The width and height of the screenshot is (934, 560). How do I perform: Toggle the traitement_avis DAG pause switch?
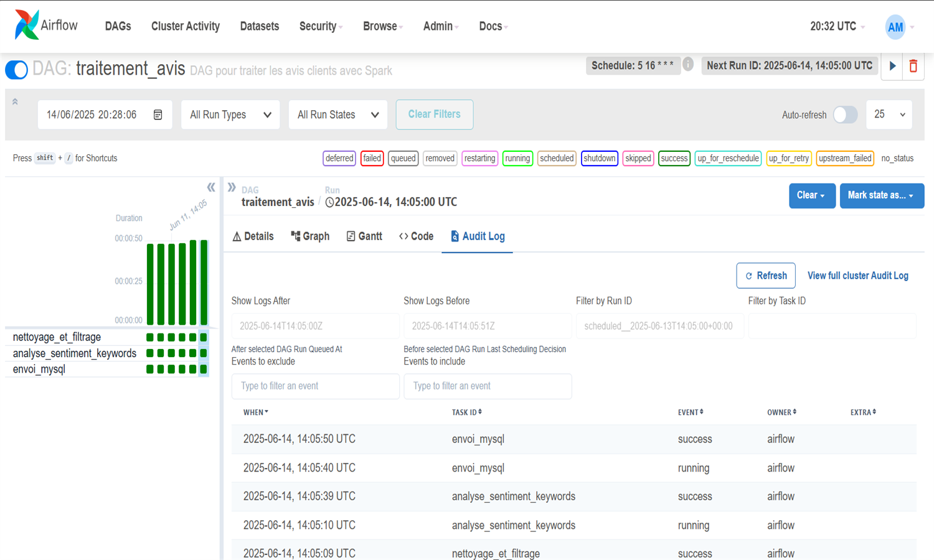point(17,70)
